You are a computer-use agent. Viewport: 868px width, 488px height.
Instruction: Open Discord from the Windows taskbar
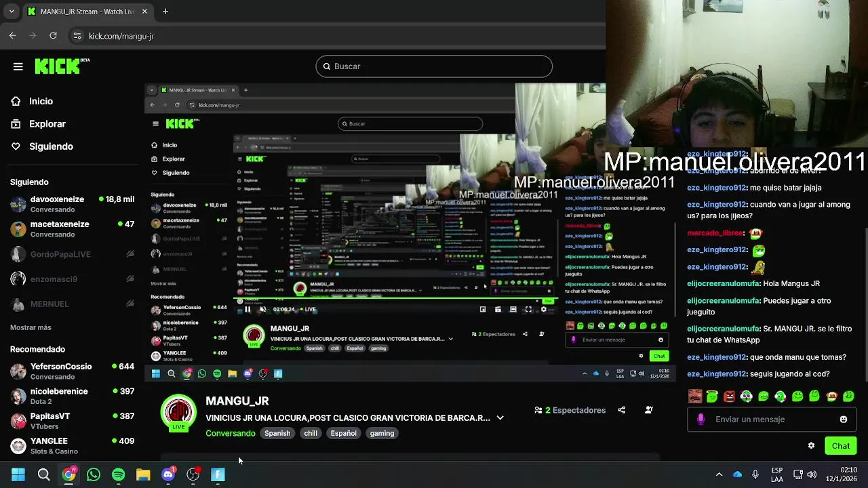point(168,474)
